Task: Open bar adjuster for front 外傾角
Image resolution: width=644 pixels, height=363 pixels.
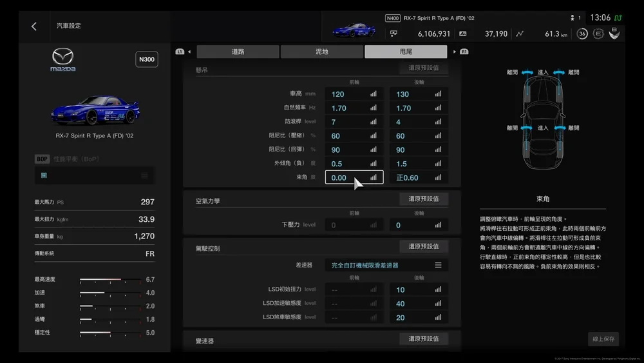Action: [373, 164]
